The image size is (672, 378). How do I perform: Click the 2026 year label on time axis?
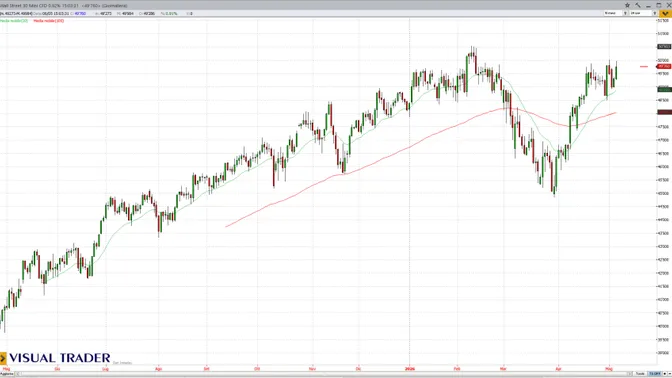point(410,369)
